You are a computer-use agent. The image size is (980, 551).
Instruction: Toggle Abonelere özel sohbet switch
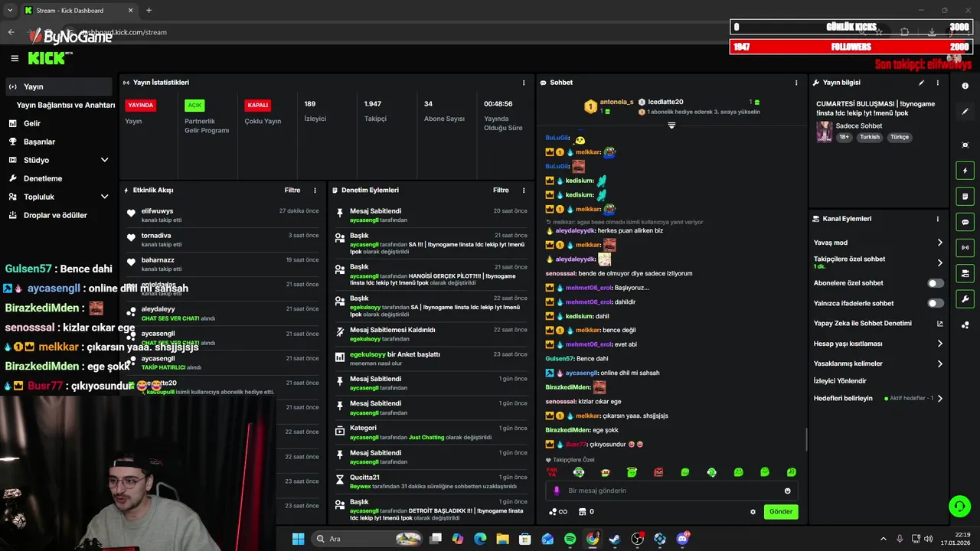(x=936, y=283)
